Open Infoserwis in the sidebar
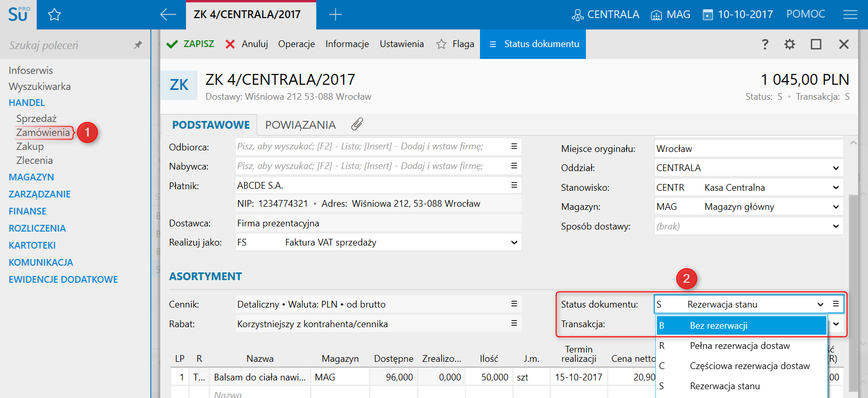Screen dimensions: 868x398 (x=31, y=70)
